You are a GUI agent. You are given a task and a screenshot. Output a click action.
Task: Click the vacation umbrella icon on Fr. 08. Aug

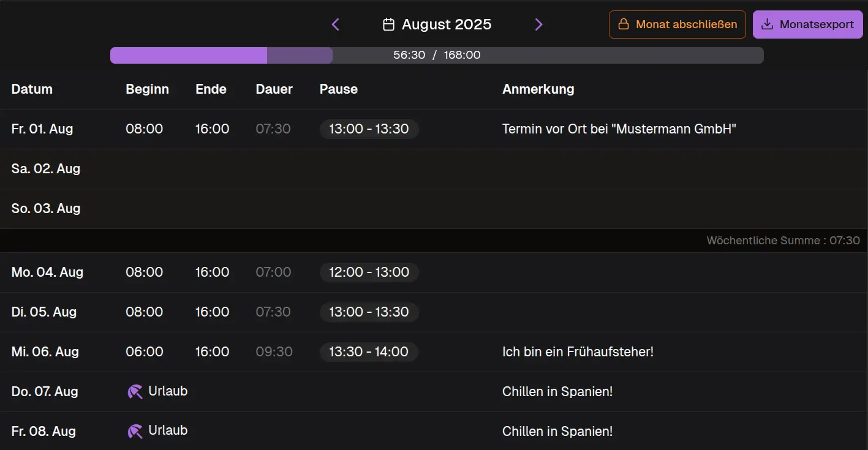[x=135, y=432]
